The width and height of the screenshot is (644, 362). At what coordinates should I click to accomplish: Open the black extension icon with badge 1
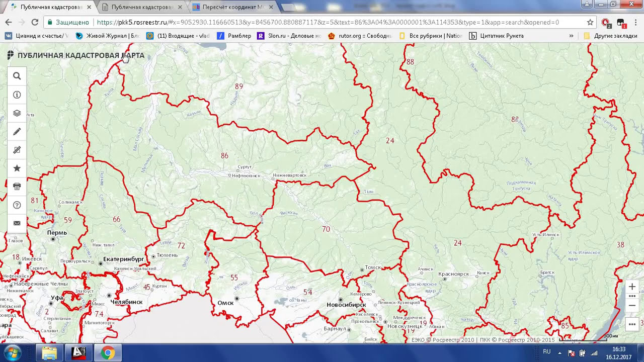click(620, 23)
